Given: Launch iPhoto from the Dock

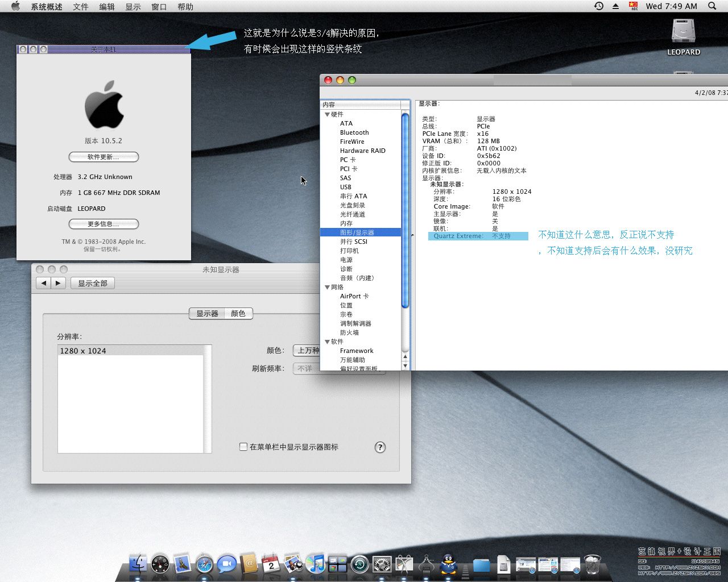Looking at the screenshot, I should tap(293, 564).
